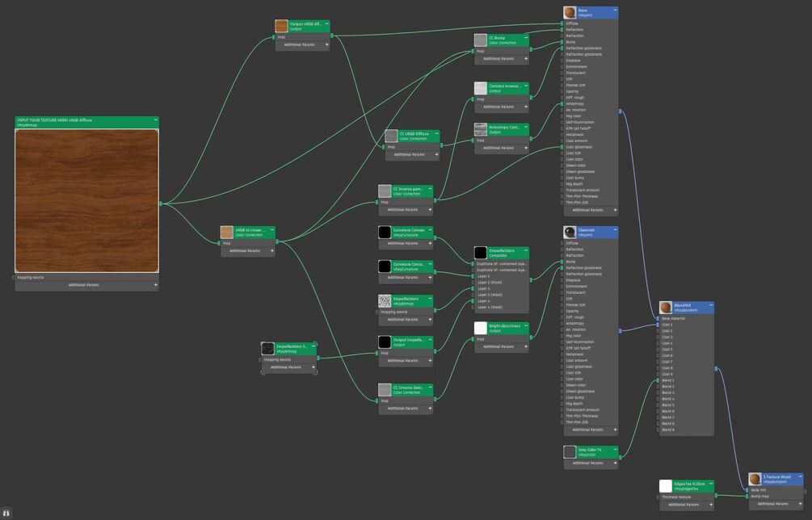Click the BlendMtl node sphere preview icon
Viewport: 812px width, 520px height.
click(666, 308)
